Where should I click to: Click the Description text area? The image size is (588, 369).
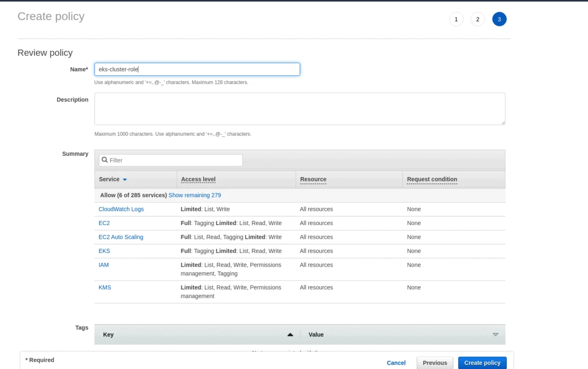299,109
